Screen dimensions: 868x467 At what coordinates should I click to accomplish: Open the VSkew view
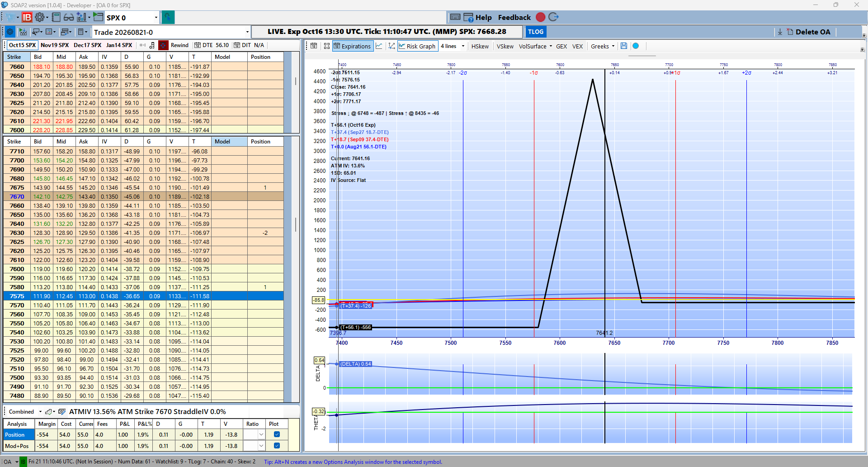point(505,46)
